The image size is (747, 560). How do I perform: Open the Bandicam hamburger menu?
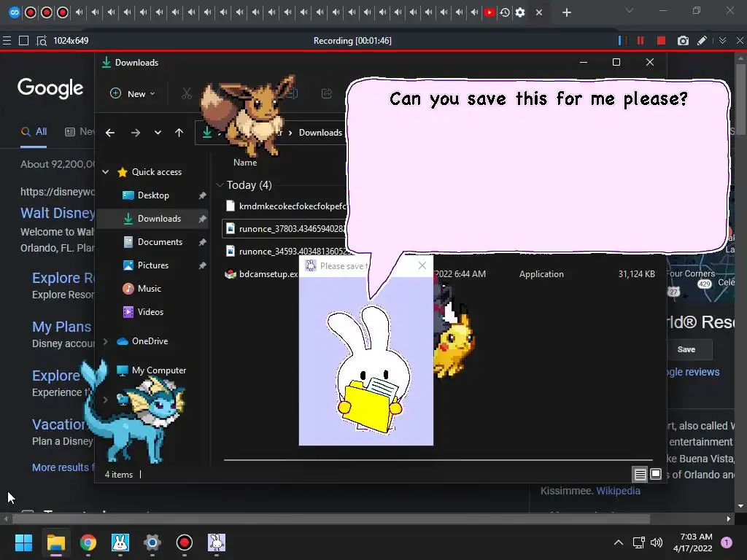7,41
